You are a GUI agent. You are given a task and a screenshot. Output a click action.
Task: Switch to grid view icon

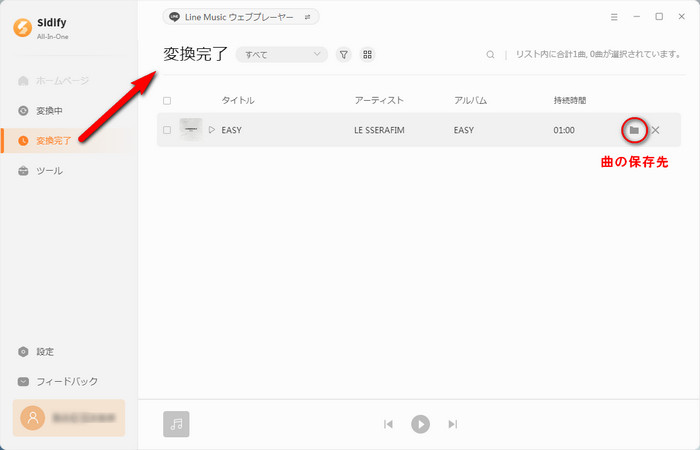coord(367,54)
